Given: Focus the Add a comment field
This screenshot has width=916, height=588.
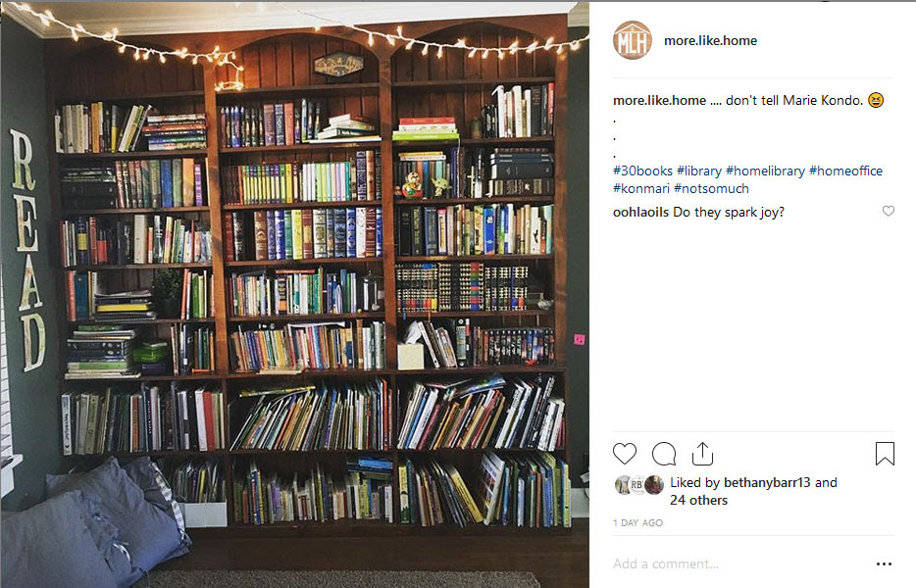Looking at the screenshot, I should (741, 563).
